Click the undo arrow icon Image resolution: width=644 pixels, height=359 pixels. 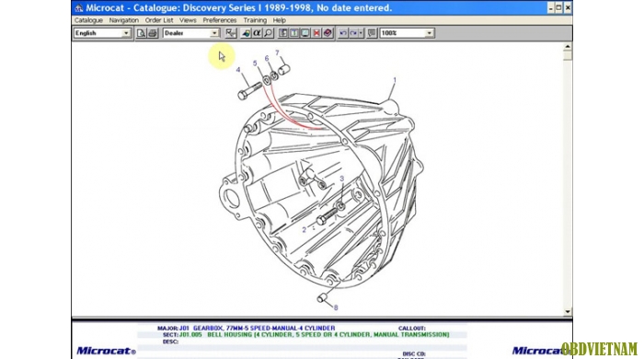pyautogui.click(x=342, y=33)
